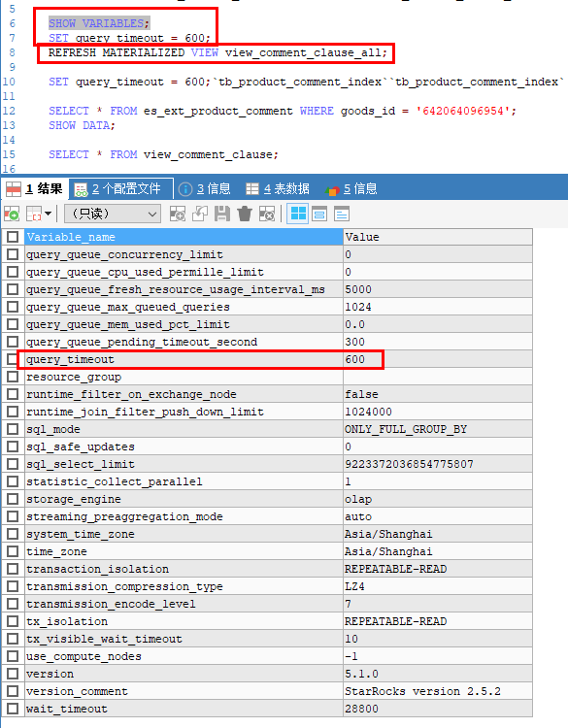Click the cancel changes icon
This screenshot has height=728, width=568.
click(x=267, y=215)
